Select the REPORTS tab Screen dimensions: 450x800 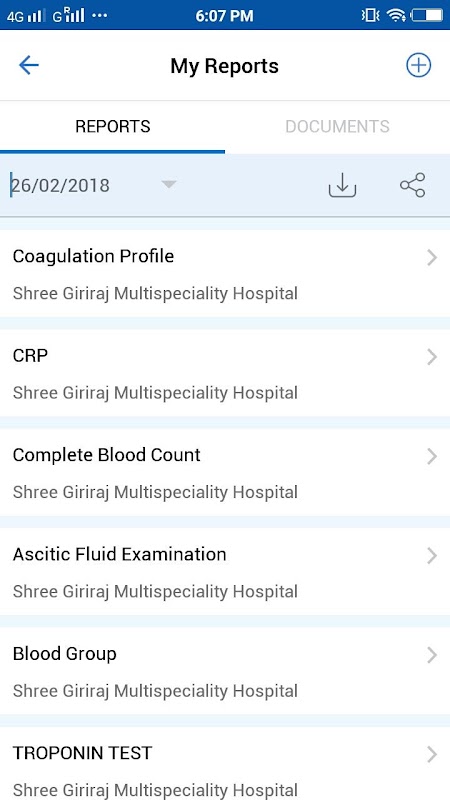coord(112,127)
